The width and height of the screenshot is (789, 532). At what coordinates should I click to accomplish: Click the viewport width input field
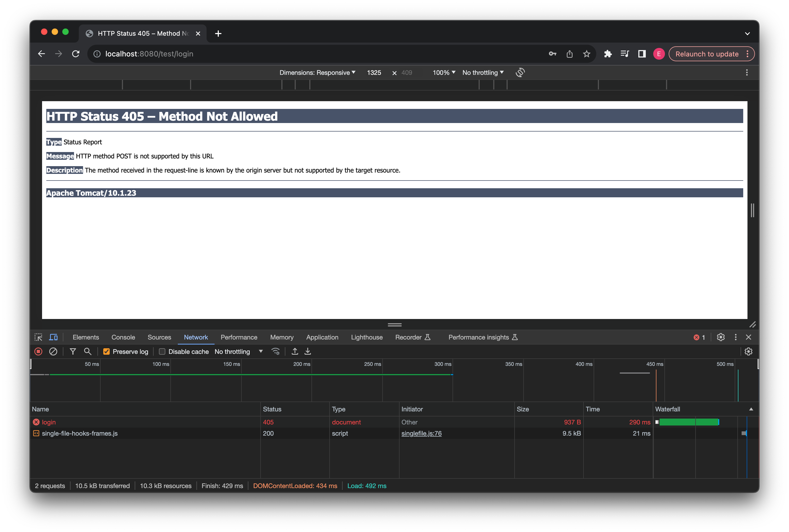[x=374, y=73]
